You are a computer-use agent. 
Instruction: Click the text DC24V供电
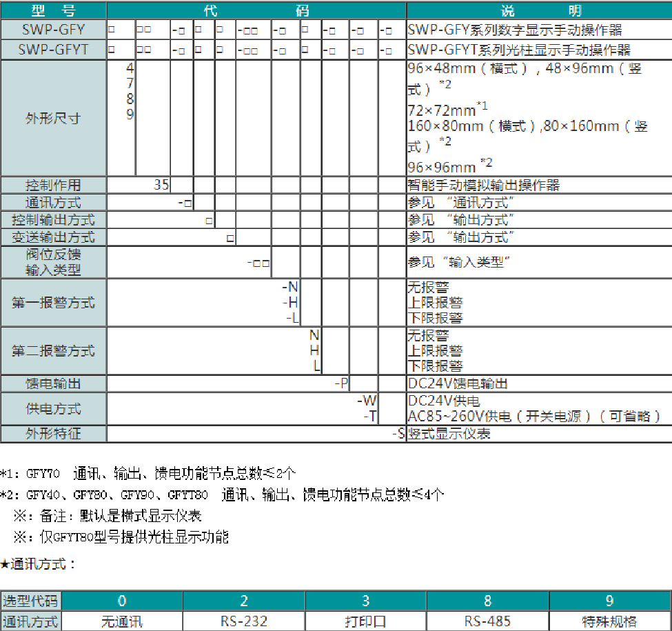(444, 401)
